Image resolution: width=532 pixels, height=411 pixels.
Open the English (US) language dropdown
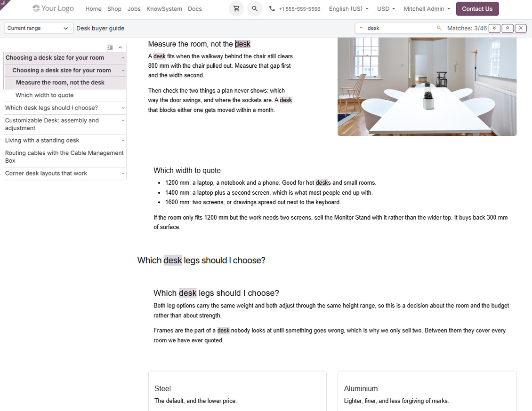point(348,9)
